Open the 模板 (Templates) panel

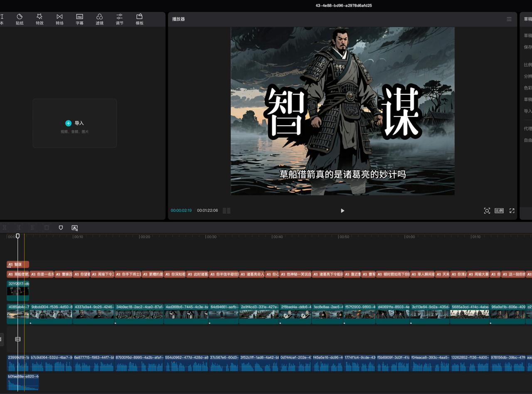coord(139,19)
